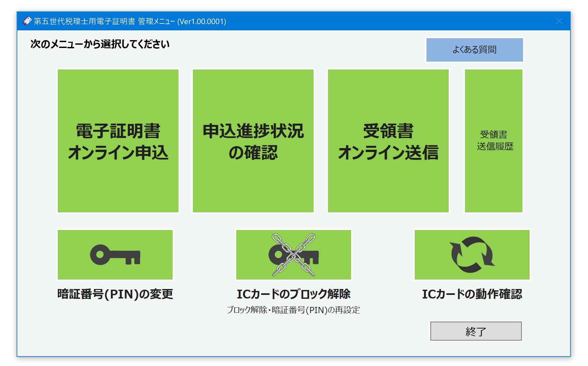This screenshot has height=366, width=588.
Task: Open the よくある質問 FAQ button
Action: (474, 50)
